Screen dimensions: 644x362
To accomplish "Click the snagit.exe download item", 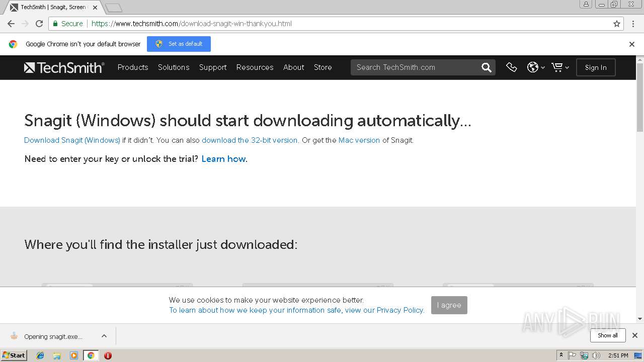I will 53,336.
